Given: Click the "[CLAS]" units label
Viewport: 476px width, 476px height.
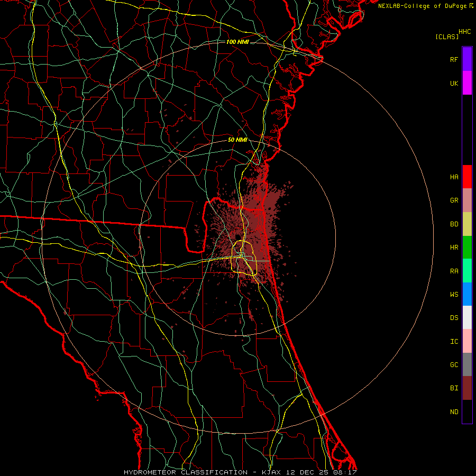Looking at the screenshot, I should coord(447,36).
